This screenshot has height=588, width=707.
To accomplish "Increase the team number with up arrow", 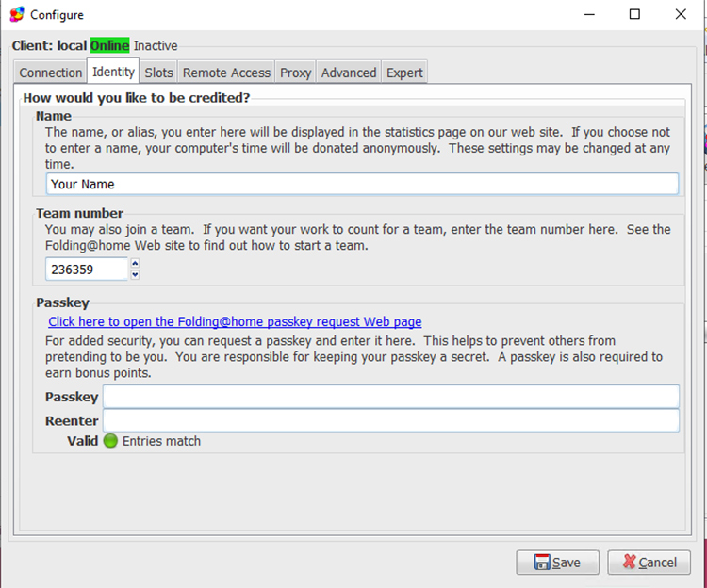I will pos(135,264).
